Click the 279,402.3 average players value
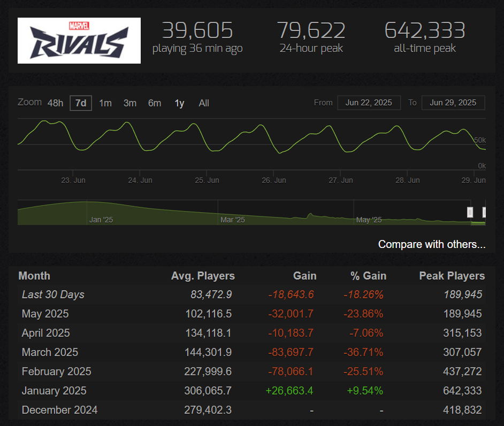504x426 pixels. pos(208,410)
